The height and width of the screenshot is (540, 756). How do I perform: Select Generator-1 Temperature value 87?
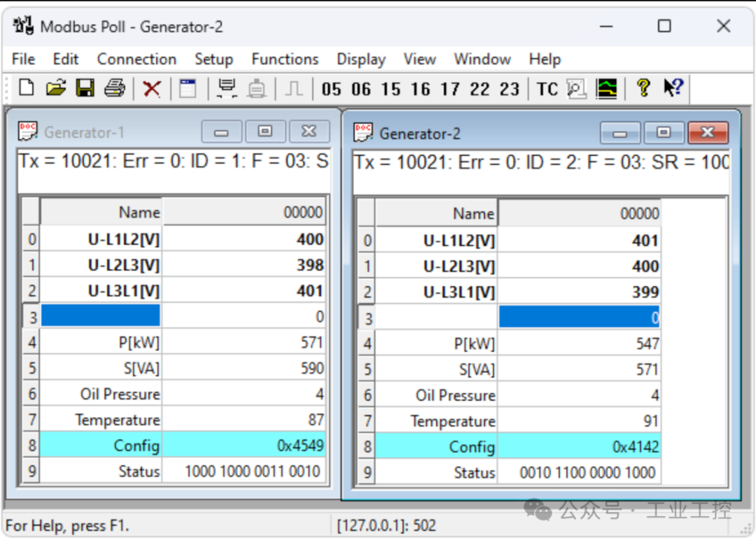[x=244, y=420]
